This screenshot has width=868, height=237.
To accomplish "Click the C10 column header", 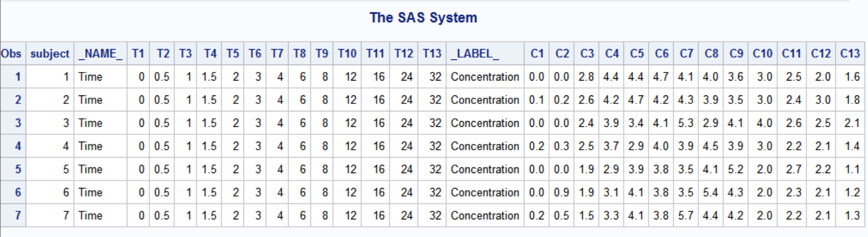I will 762,54.
